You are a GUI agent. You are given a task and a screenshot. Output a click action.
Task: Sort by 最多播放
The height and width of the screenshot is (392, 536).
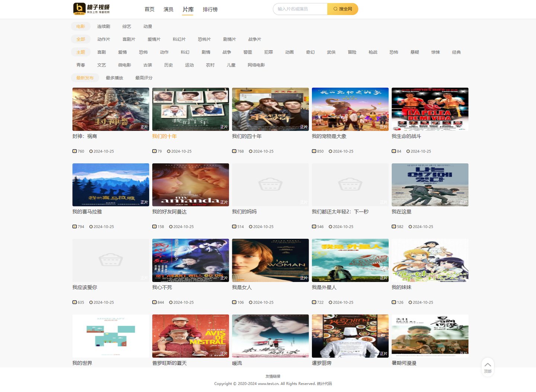[x=114, y=78]
